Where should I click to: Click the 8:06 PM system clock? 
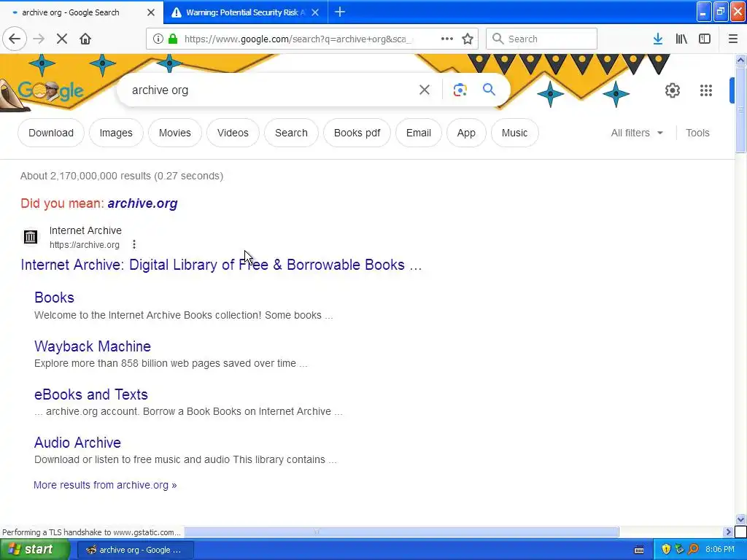coord(719,549)
